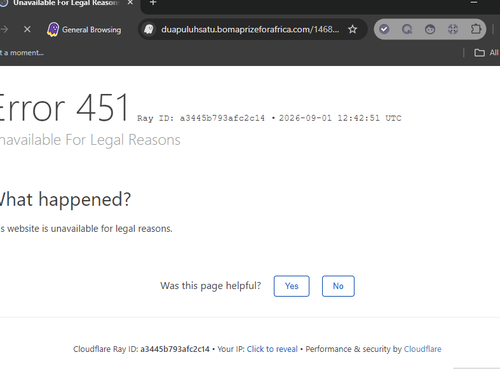Minimize the browser window
The image size is (500, 369).
click(x=474, y=3)
